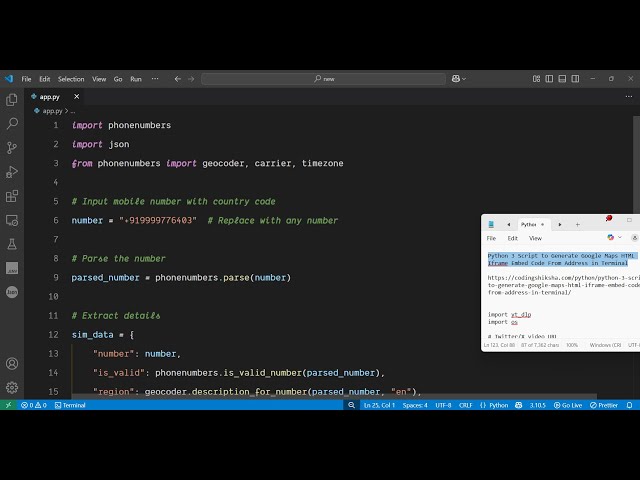Expand the overflow menu ellipsis in menu bar

[155, 79]
